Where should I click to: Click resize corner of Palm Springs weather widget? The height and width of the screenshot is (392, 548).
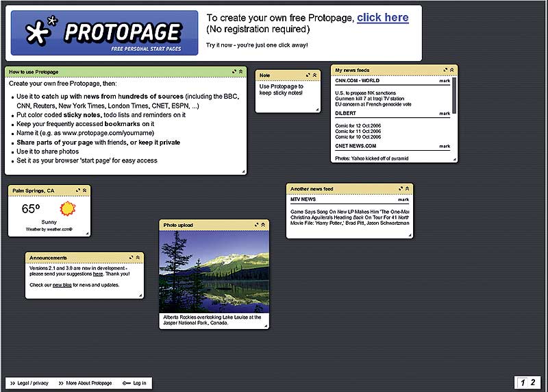click(88, 233)
